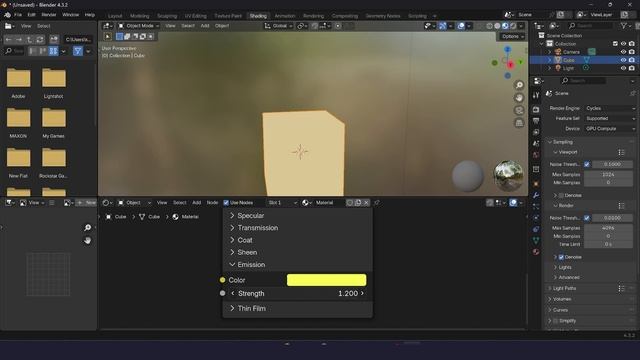Toggle Viewport Noise Threshold checkbox
The height and width of the screenshot is (360, 640).
pos(587,164)
